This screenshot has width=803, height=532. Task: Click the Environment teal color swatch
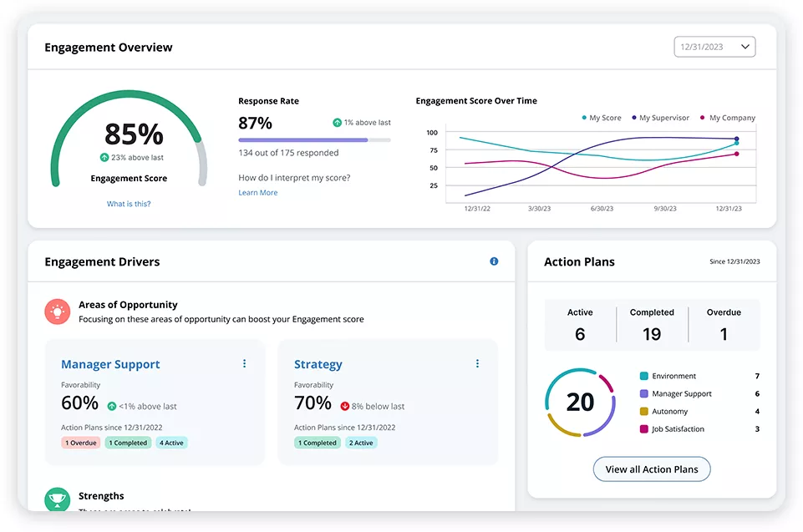(x=644, y=377)
